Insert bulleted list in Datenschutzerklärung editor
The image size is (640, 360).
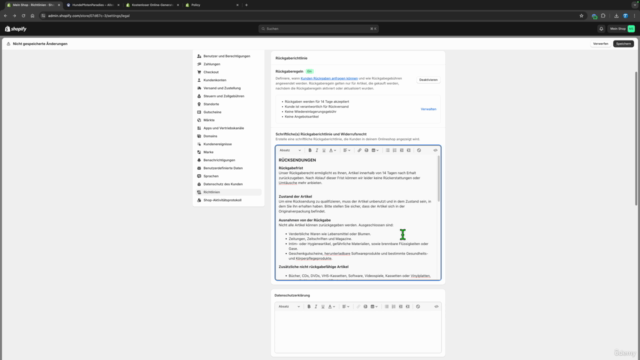pyautogui.click(x=387, y=307)
